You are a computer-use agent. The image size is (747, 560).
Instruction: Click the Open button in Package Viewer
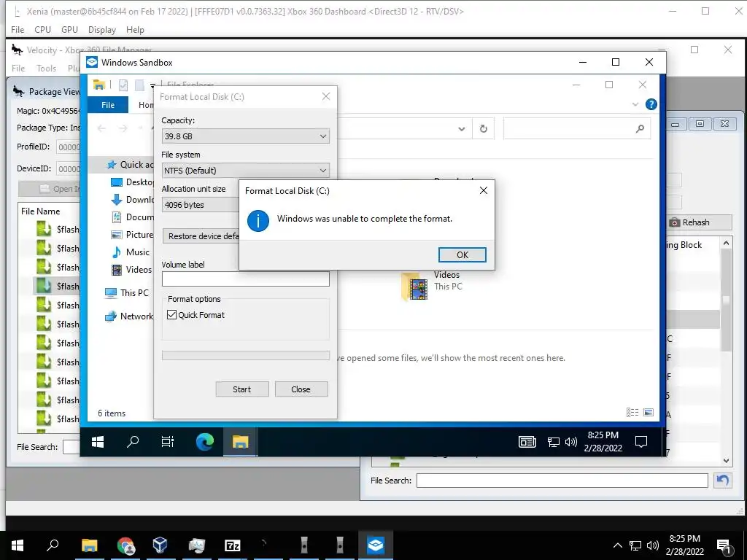point(49,189)
